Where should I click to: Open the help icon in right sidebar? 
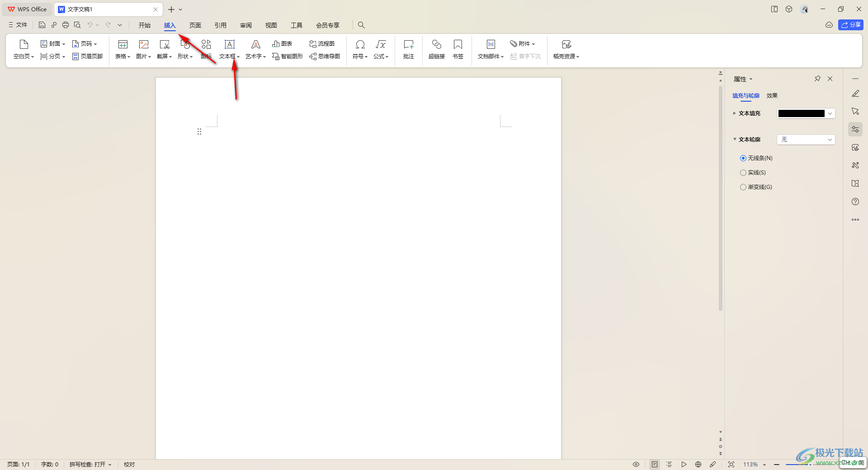855,202
